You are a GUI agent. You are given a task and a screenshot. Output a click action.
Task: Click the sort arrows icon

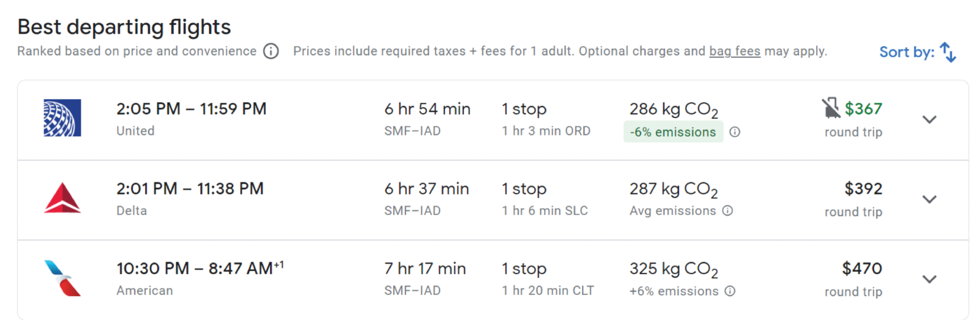pyautogui.click(x=947, y=52)
